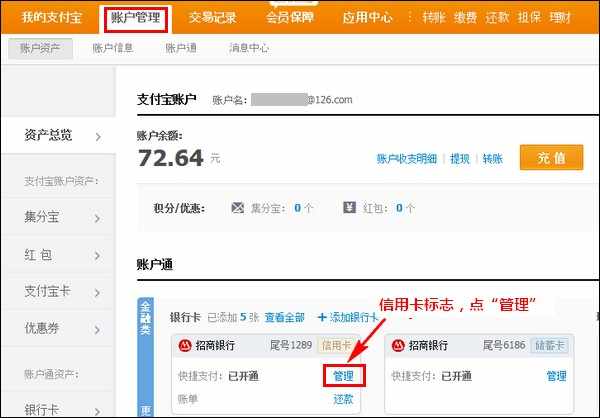Screen dimensions: 600x418
Task: Select the 账户资产 sub-tab
Action: click(x=40, y=49)
